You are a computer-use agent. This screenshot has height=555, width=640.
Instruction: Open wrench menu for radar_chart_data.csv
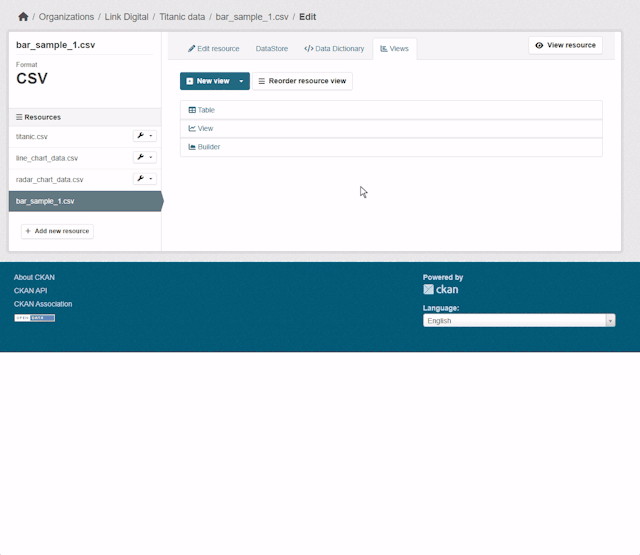click(145, 179)
